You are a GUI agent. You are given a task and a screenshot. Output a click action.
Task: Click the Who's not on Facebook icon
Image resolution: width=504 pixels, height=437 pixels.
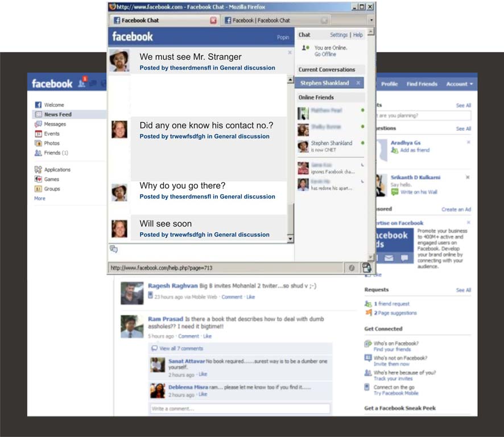(368, 357)
